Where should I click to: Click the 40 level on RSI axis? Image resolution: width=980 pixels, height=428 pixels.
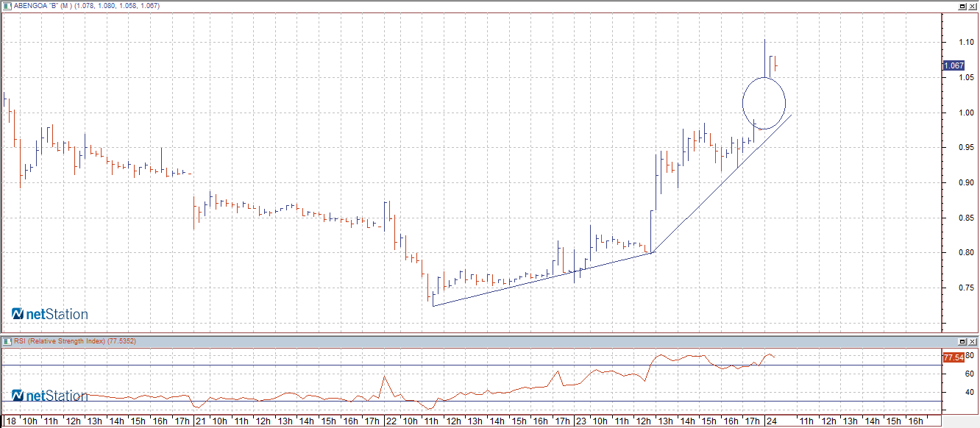tap(970, 392)
